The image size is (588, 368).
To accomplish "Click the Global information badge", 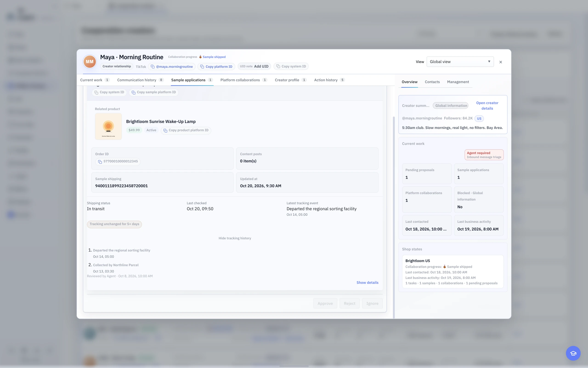I will click(451, 106).
